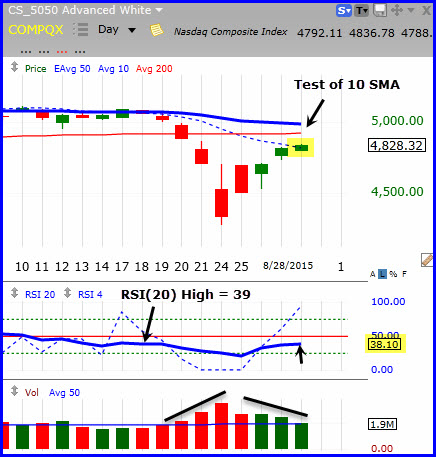Image resolution: width=436 pixels, height=457 pixels.
Task: Click the drawing pencil icon at chart edge
Action: pyautogui.click(x=427, y=260)
